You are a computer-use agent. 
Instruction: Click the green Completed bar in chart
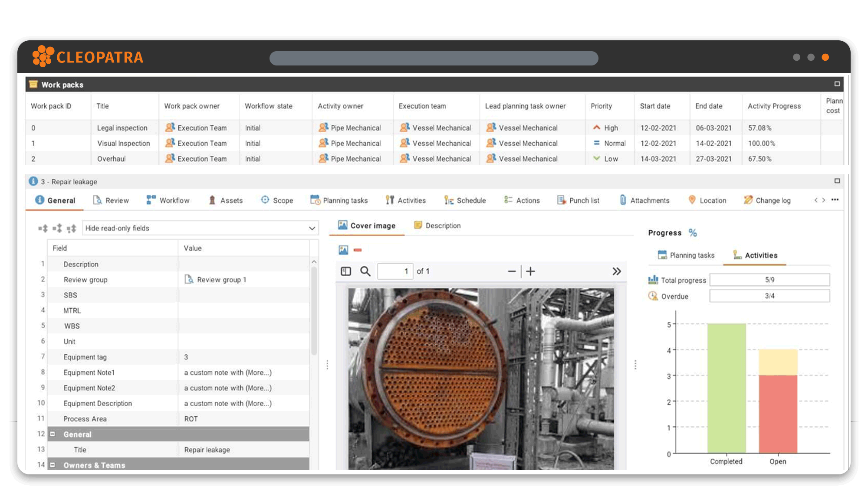point(726,388)
